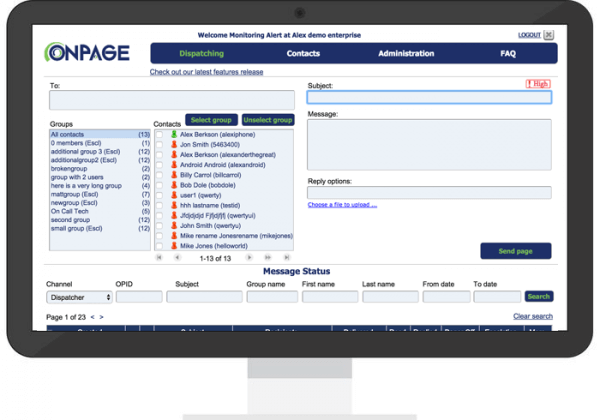Open the Administration tab

(x=406, y=54)
